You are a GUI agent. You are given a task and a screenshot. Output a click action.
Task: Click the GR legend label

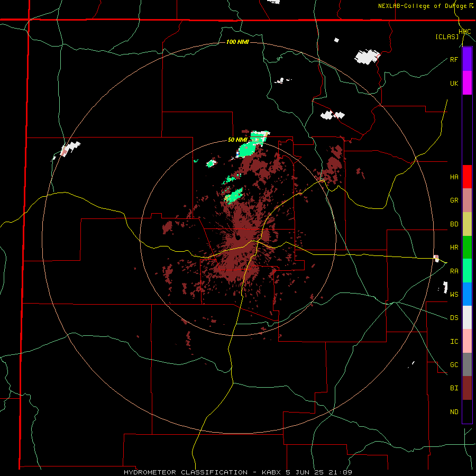[454, 200]
